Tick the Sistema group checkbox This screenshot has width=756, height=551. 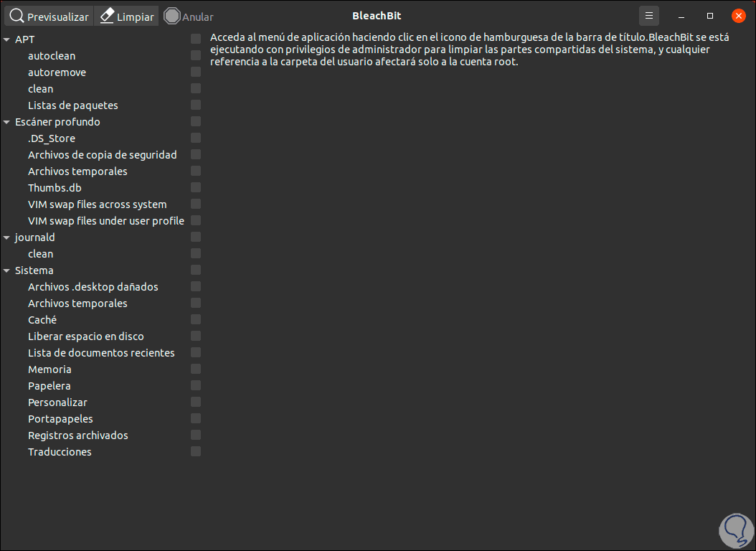[x=196, y=270]
